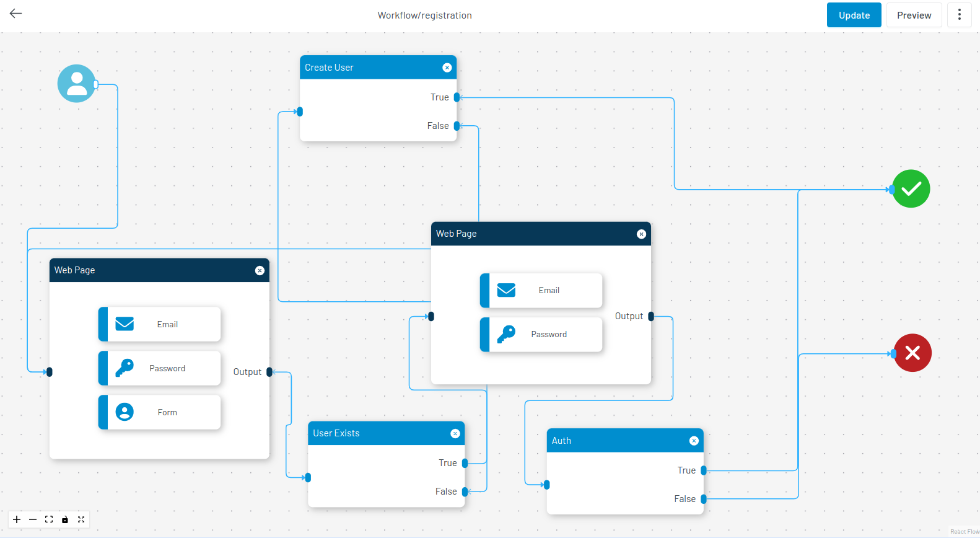The height and width of the screenshot is (538, 980).
Task: Click the collapse arrows control icon
Action: pyautogui.click(x=81, y=519)
